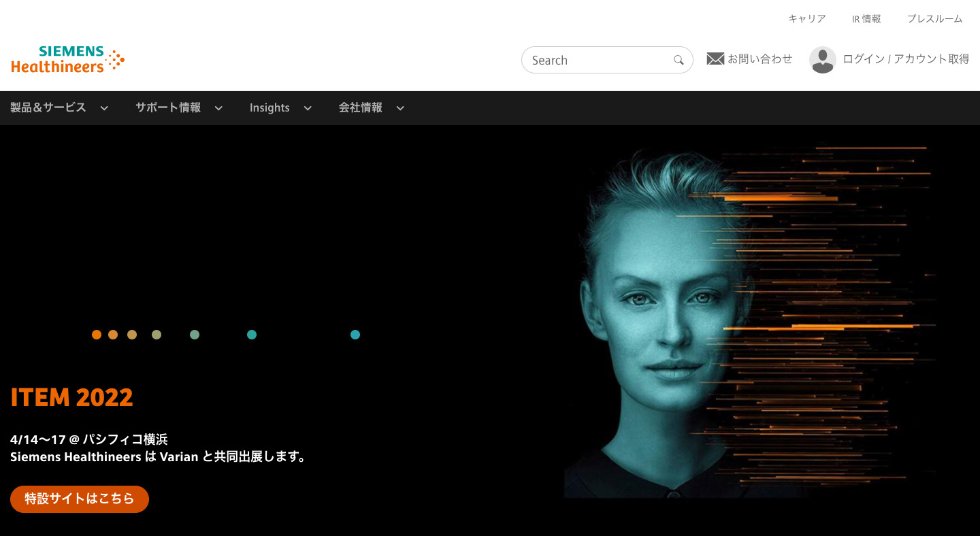Image resolution: width=980 pixels, height=536 pixels.
Task: Click the Siemens Healthineers logo
Action: point(68,59)
